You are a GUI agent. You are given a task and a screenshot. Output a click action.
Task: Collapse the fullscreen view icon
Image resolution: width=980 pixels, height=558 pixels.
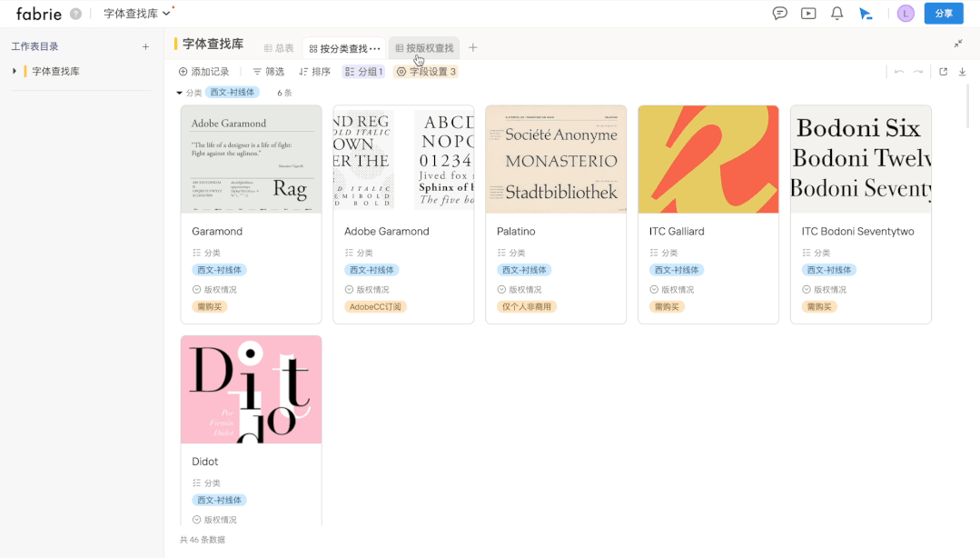(x=958, y=44)
